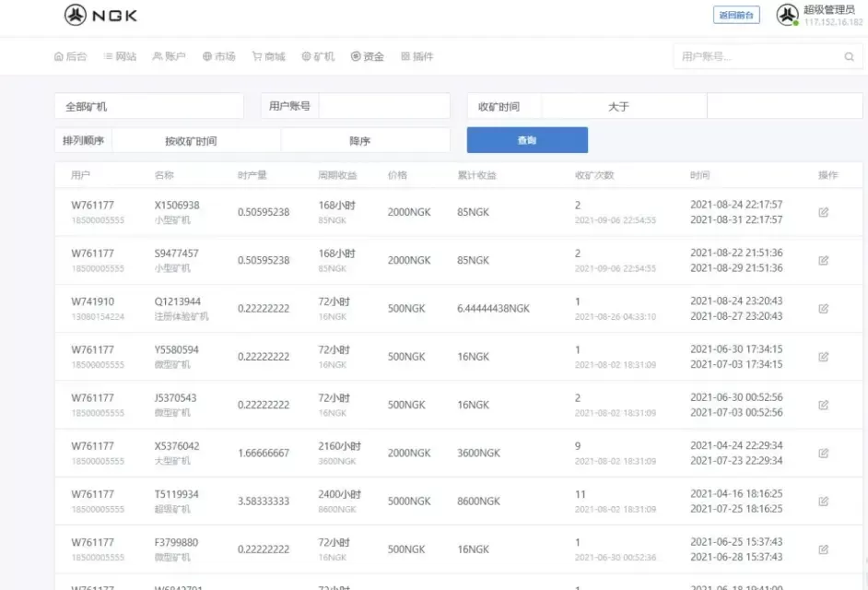Edit miner T5119934 row
The image size is (868, 590).
point(823,501)
